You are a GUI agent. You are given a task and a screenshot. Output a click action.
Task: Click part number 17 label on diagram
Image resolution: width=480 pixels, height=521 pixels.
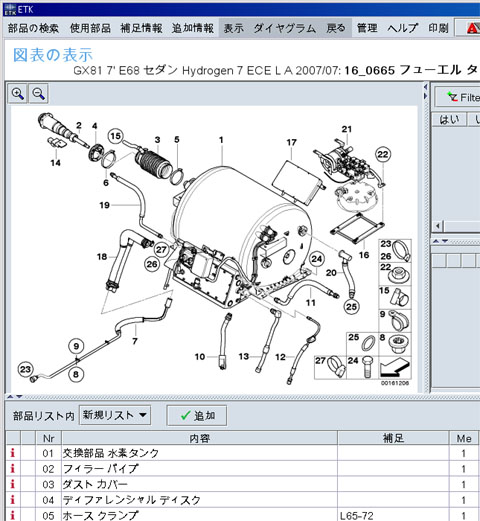pyautogui.click(x=291, y=142)
